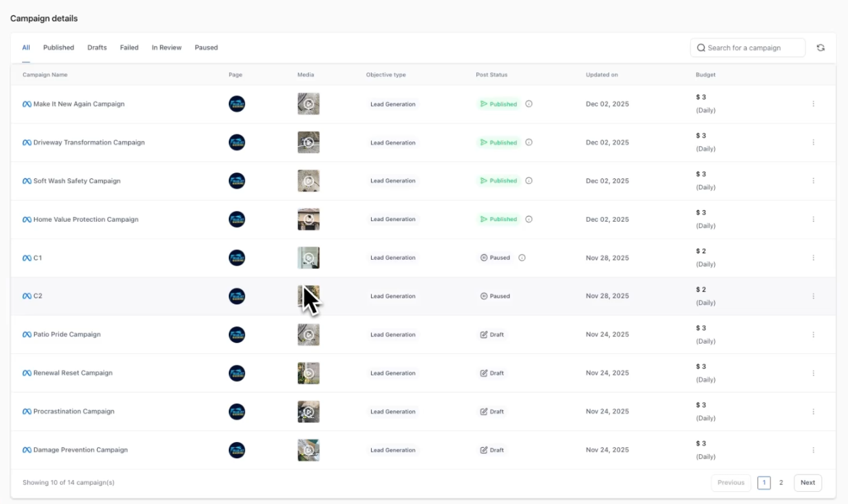Click info icon beside Make It New Again's Published status
This screenshot has height=504, width=848.
click(529, 104)
